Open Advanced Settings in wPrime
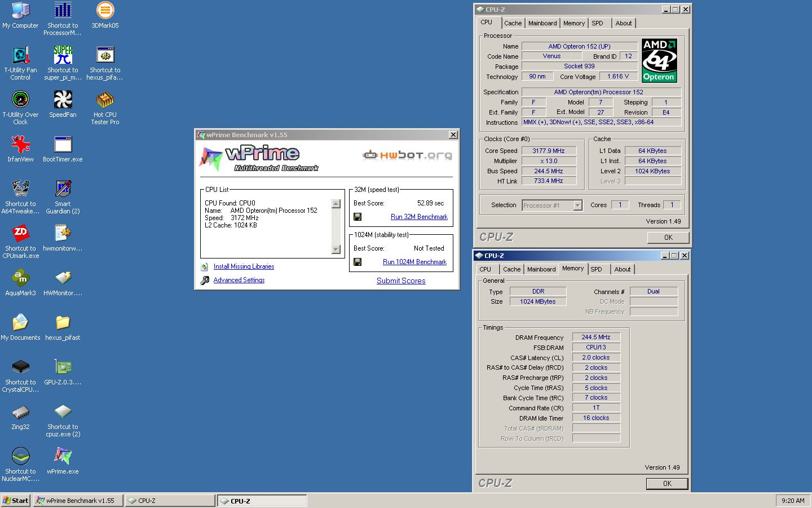The width and height of the screenshot is (812, 508). [x=239, y=280]
